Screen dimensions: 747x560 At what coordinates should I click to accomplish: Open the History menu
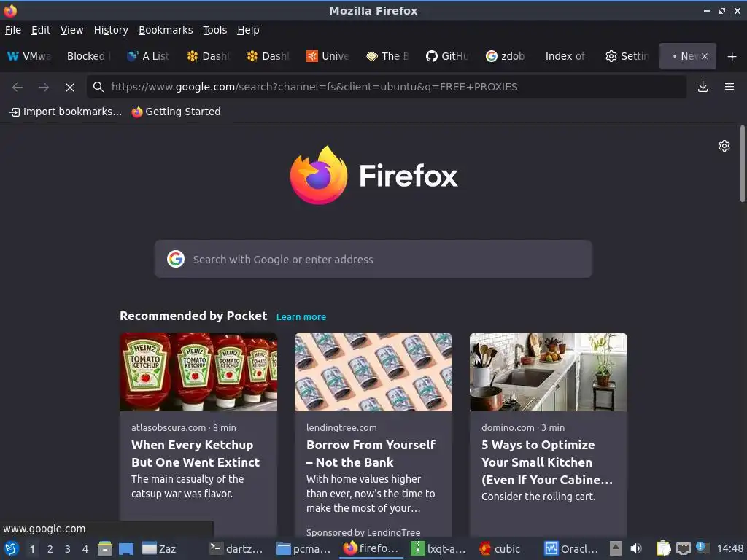tap(111, 30)
